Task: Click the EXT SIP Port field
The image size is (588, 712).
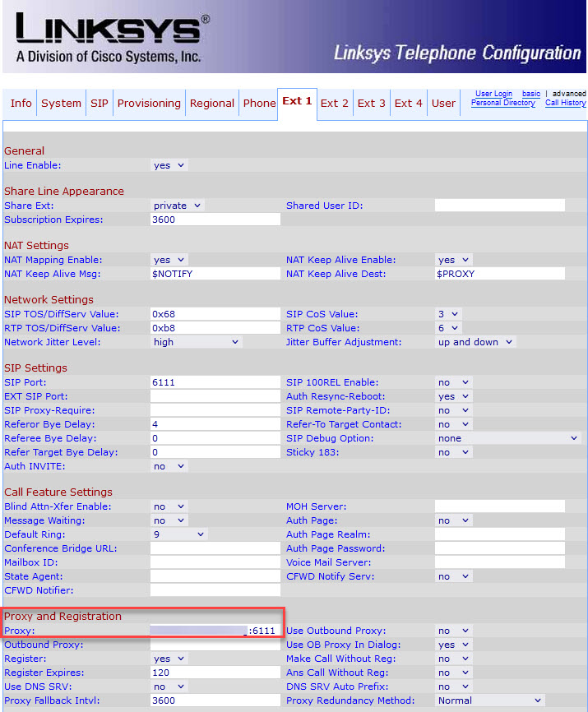Action: tap(215, 396)
